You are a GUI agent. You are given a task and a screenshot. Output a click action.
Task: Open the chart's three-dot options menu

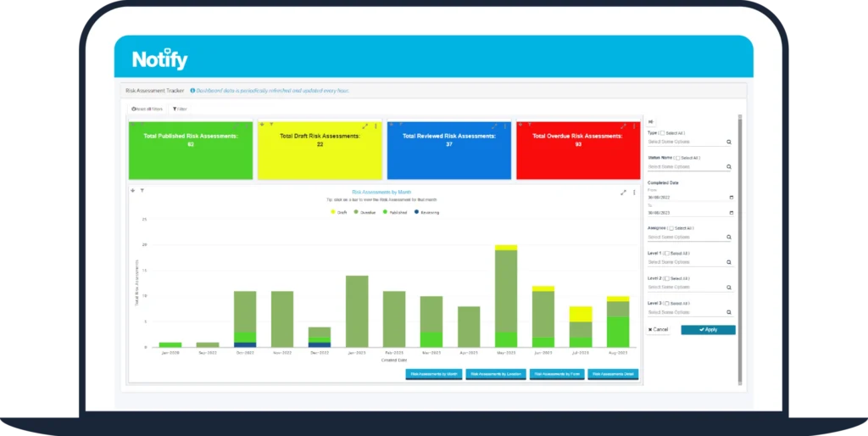coord(634,193)
